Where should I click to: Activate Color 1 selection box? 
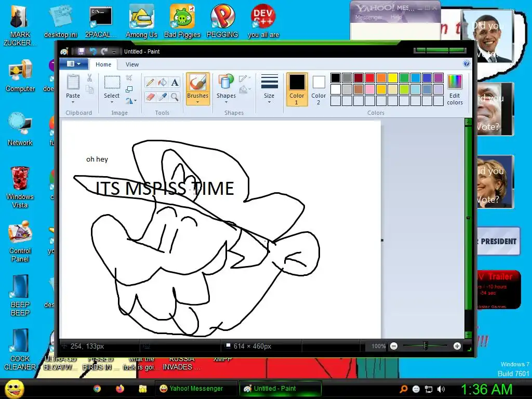297,89
